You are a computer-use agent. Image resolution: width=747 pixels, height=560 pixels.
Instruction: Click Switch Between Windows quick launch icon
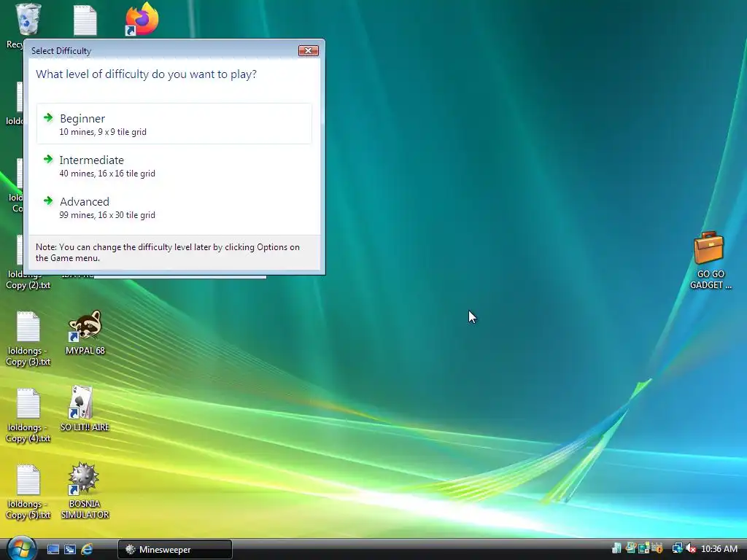tap(70, 550)
